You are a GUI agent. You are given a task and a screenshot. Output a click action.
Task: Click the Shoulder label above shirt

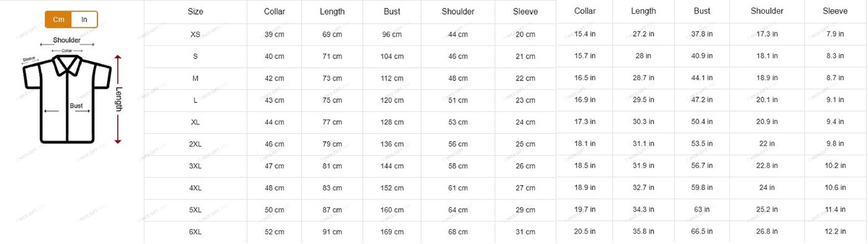click(67, 40)
